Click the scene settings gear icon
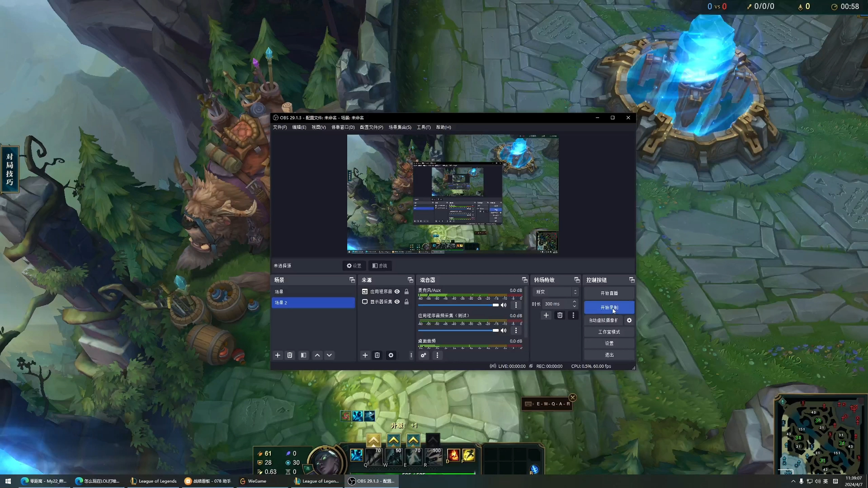This screenshot has height=488, width=868. tap(348, 266)
